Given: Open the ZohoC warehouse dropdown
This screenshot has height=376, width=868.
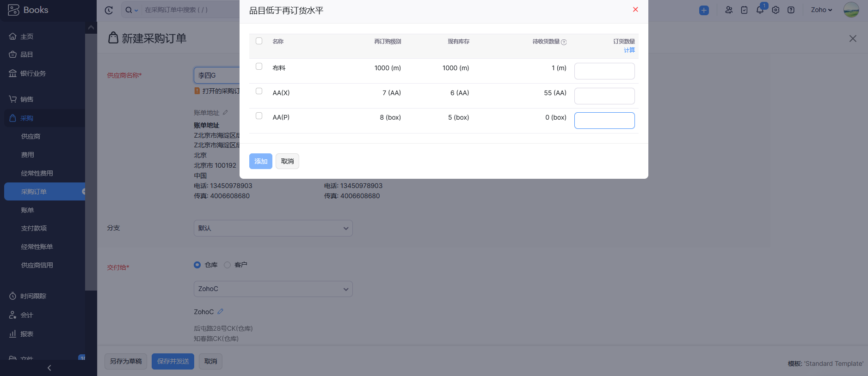Looking at the screenshot, I should tap(273, 289).
